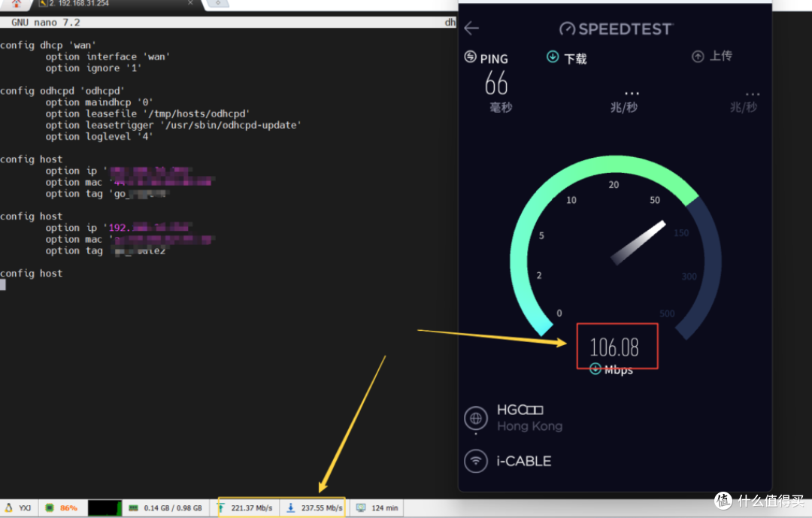Click the 106.08 speed reading
Screen dimensions: 812x518
tap(614, 347)
